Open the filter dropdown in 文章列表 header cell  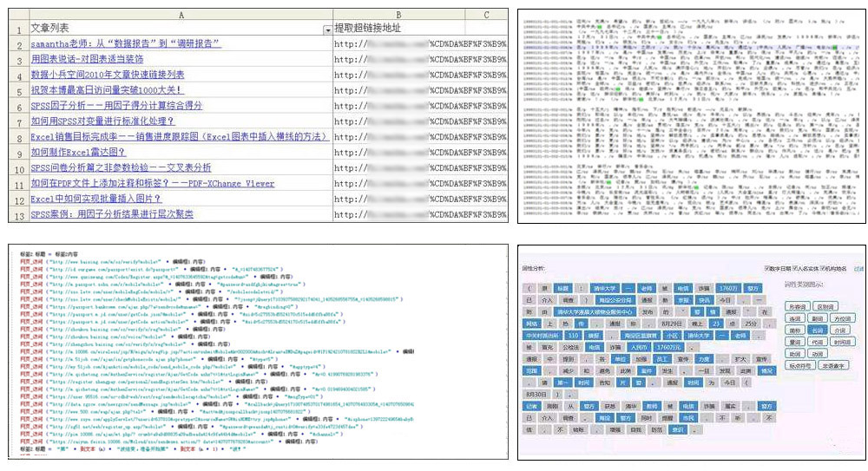pos(327,29)
